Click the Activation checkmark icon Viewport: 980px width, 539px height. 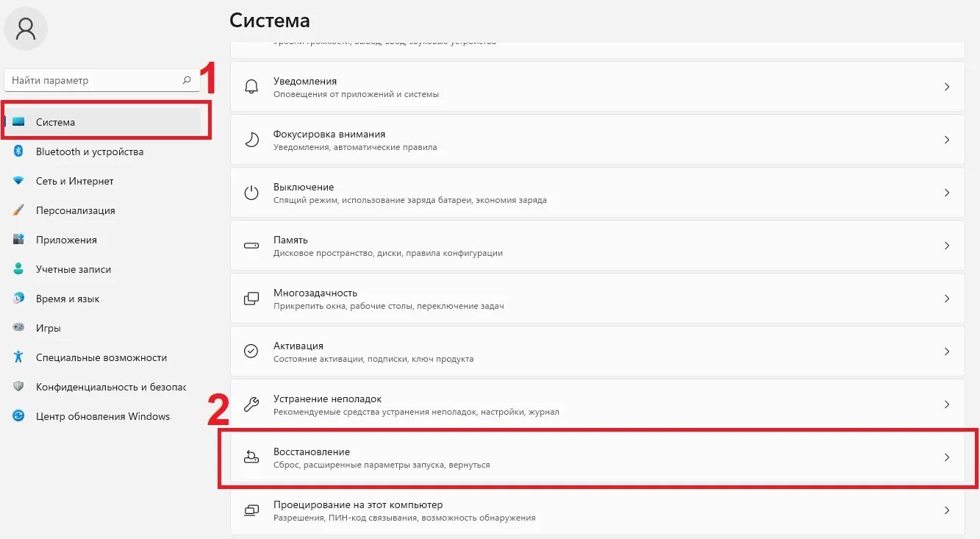click(x=251, y=351)
